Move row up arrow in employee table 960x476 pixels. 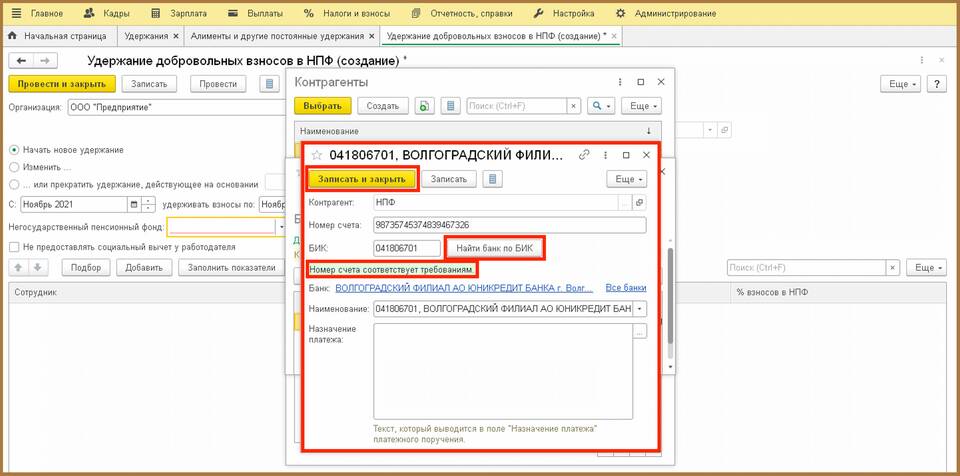(18, 268)
